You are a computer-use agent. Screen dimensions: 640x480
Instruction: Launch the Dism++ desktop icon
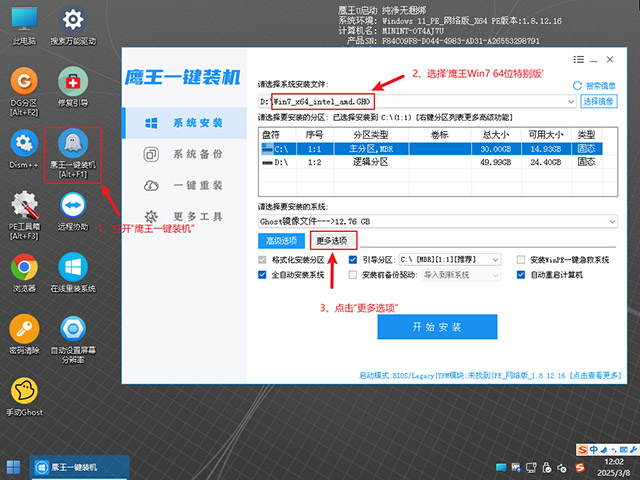point(24,149)
